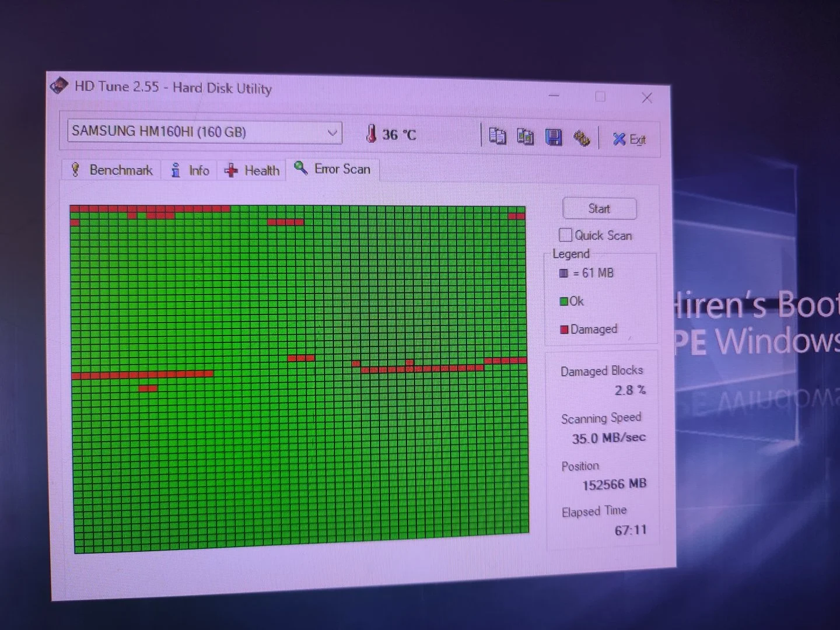
Task: Minimize the HD Tune window
Action: [x=554, y=96]
